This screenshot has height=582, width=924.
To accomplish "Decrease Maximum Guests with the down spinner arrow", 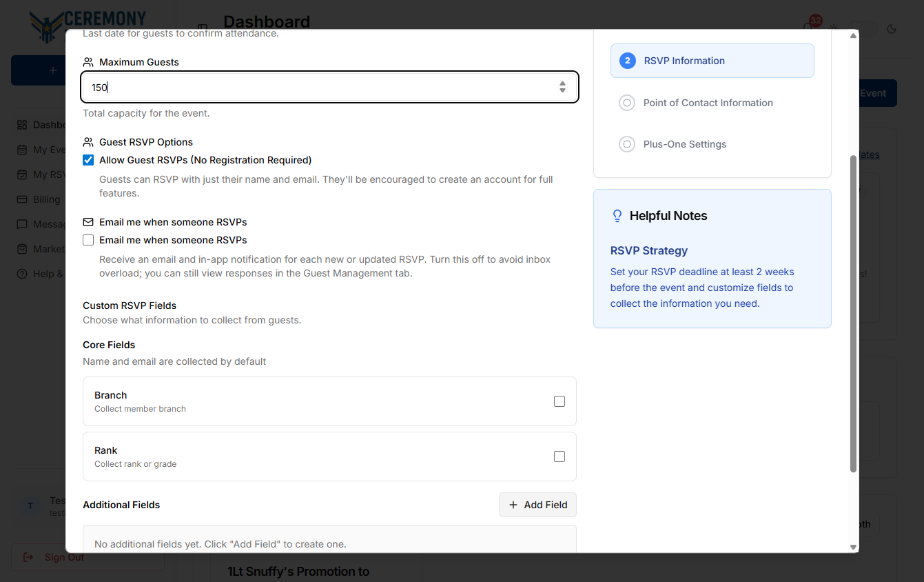I will coord(563,90).
